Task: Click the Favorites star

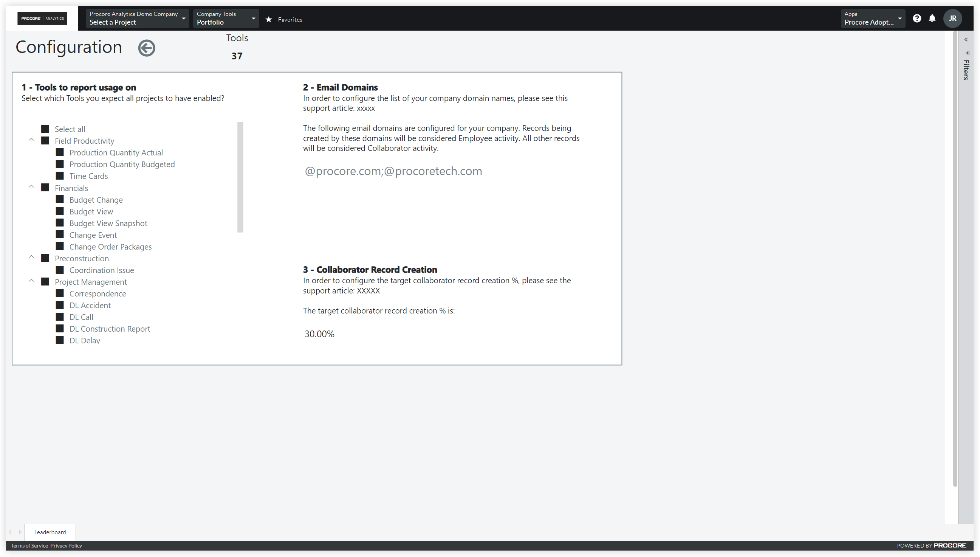Action: click(x=269, y=19)
